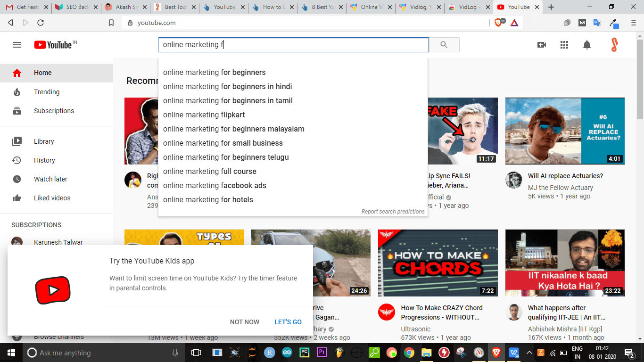Screen dimensions: 644x362
Task: Click the Trending flame icon
Action: (17, 92)
